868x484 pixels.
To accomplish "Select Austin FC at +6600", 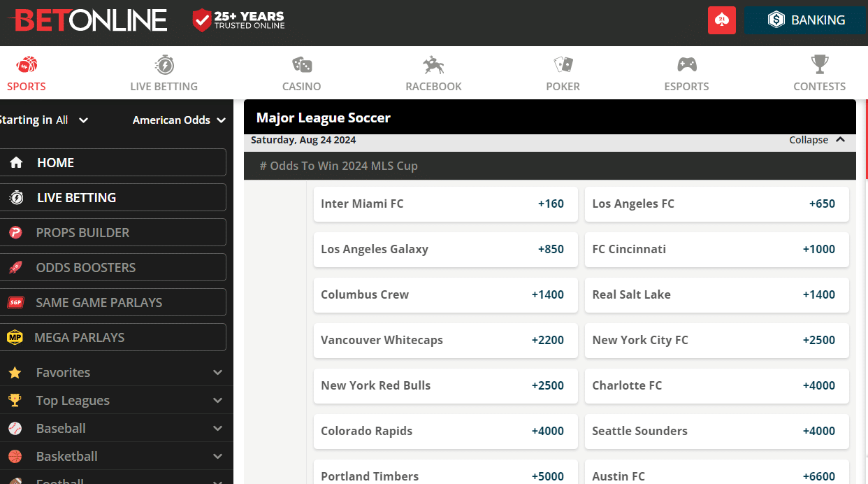I will pyautogui.click(x=717, y=472).
